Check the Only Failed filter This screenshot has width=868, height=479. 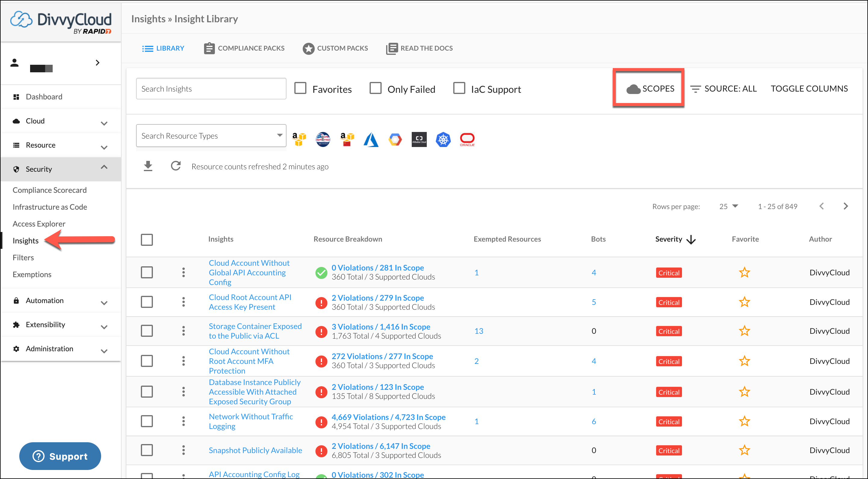[375, 88]
